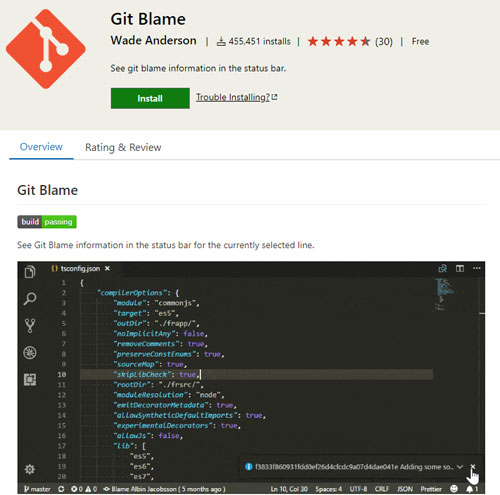Click the "outDir" line in the editor
Screen dimensions: 500x495
pos(156,323)
